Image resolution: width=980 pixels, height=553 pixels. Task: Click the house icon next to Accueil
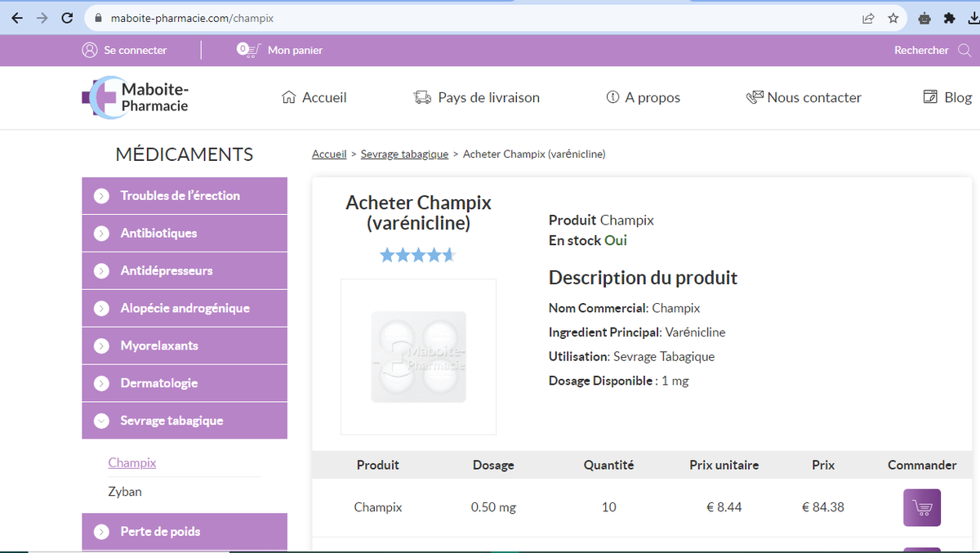tap(288, 97)
